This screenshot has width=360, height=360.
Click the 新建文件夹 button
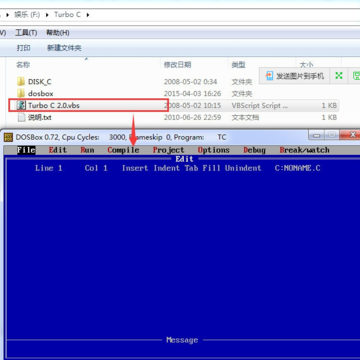(64, 48)
